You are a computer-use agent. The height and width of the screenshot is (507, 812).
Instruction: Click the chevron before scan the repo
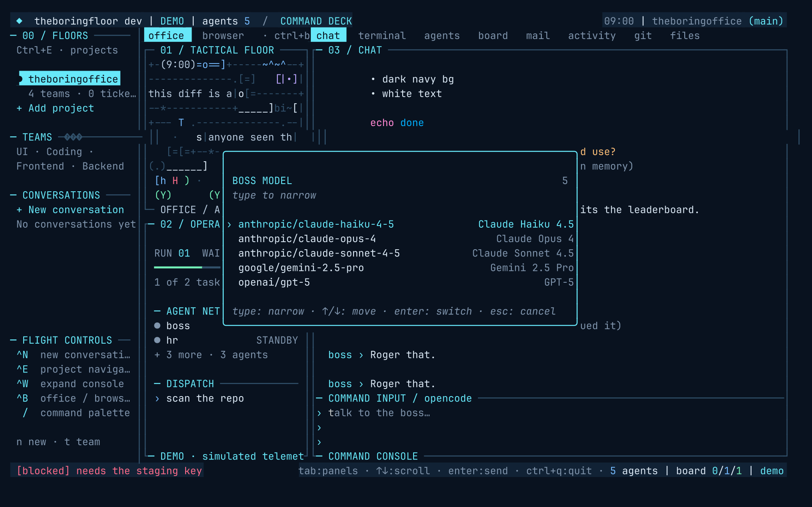[x=157, y=399]
